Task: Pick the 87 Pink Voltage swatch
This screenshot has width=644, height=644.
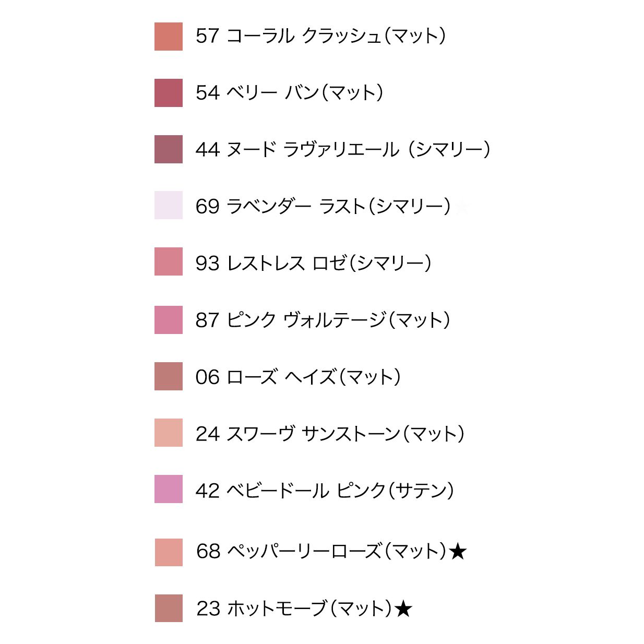Action: pos(168,320)
